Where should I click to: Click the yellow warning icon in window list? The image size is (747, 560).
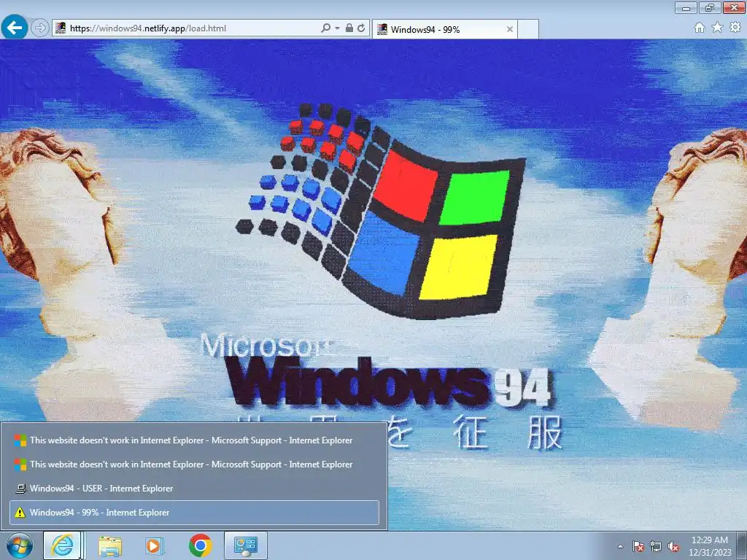point(20,513)
